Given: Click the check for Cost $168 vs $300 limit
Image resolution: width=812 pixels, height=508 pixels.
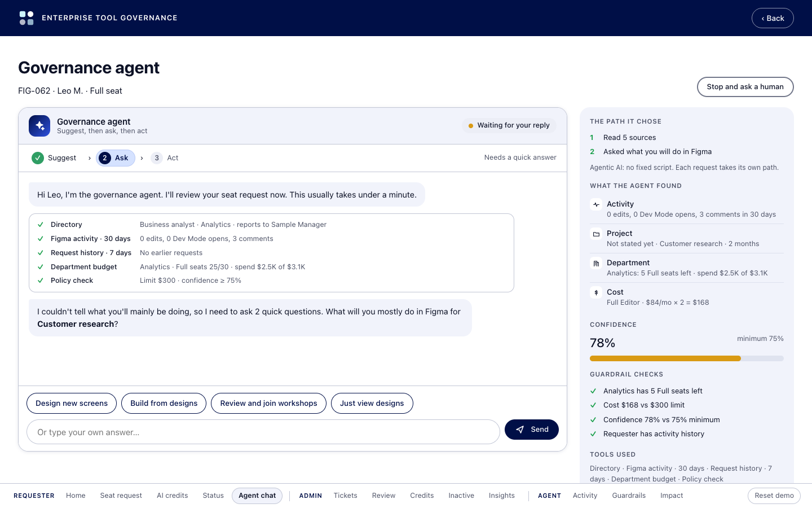Looking at the screenshot, I should (593, 405).
